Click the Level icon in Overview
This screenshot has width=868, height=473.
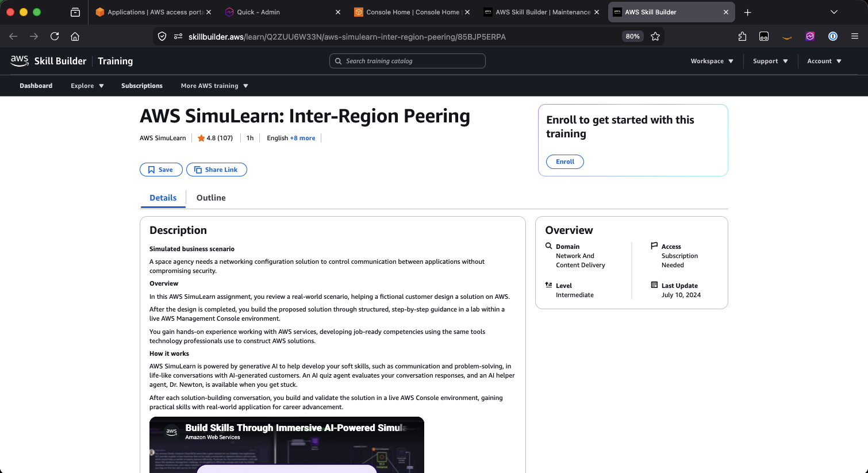tap(549, 285)
